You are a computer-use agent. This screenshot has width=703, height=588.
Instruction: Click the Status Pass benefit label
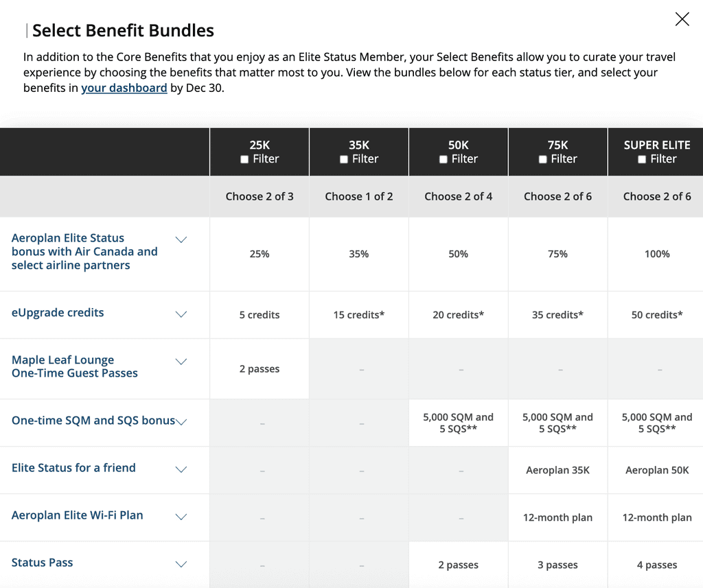tap(42, 563)
